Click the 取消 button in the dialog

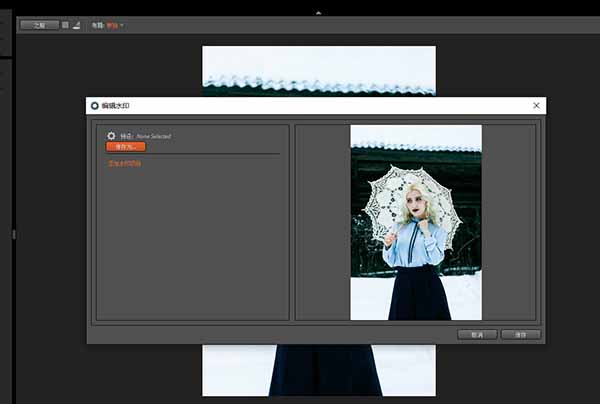tap(477, 334)
